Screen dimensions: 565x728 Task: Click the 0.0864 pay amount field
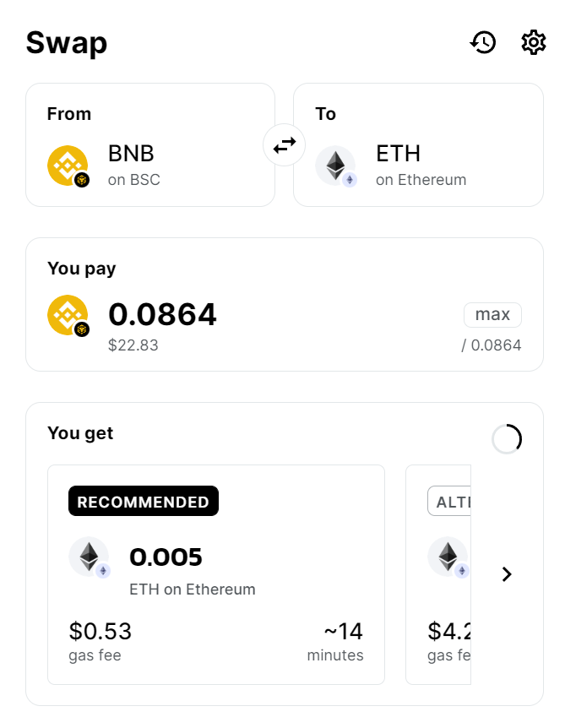162,314
